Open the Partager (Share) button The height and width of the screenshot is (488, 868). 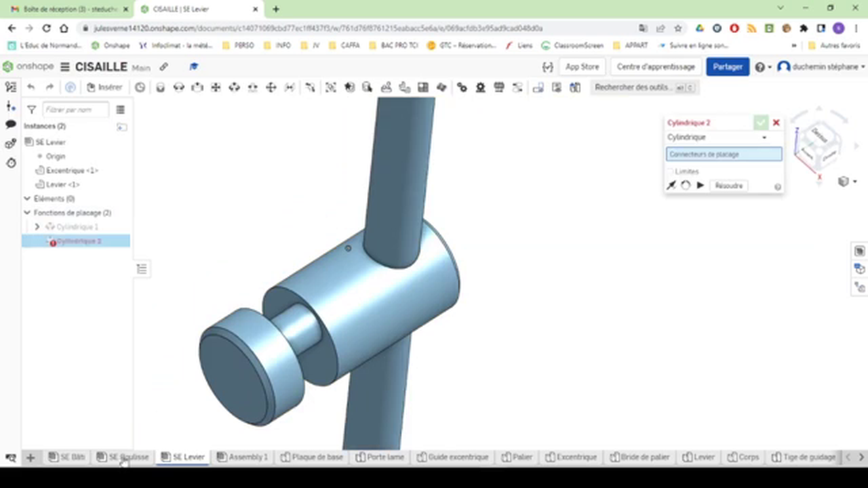[x=727, y=66]
